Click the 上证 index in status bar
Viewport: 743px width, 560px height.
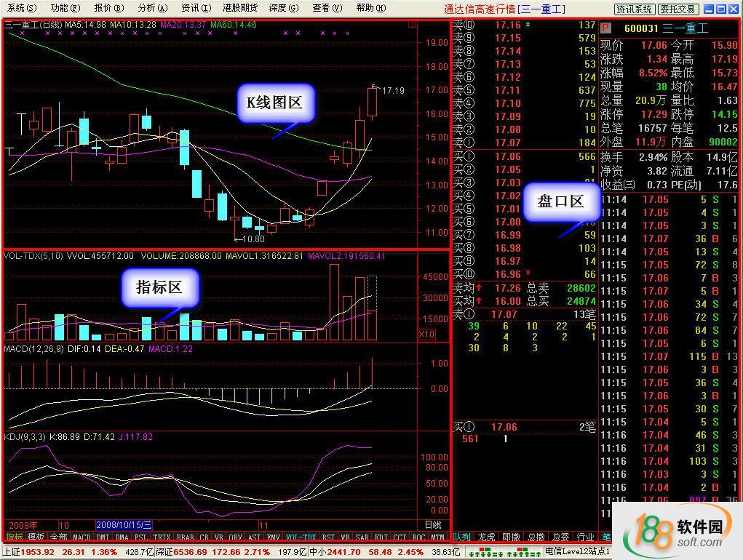click(x=10, y=552)
